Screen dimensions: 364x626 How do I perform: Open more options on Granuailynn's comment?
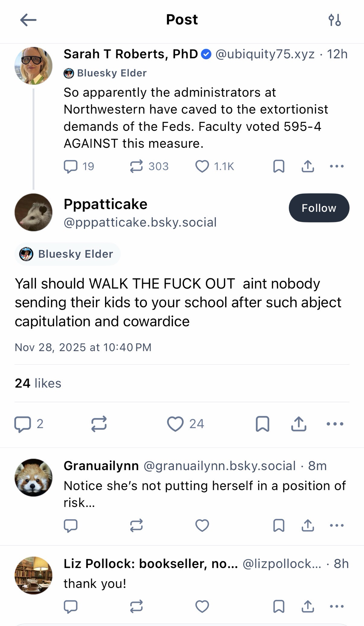[x=337, y=526]
